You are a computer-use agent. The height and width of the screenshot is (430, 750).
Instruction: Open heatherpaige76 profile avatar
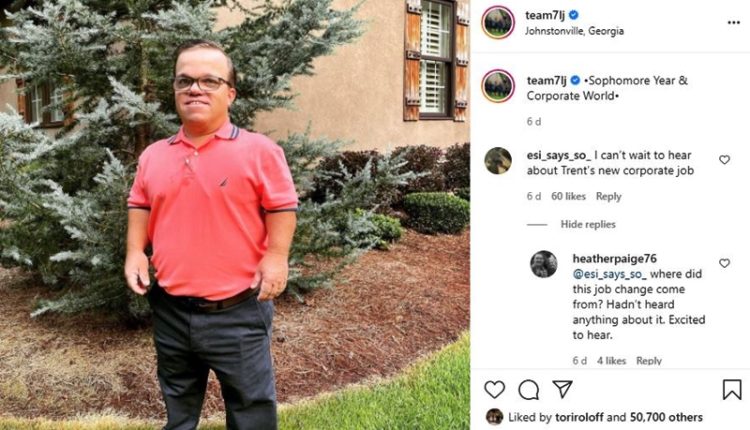544,264
